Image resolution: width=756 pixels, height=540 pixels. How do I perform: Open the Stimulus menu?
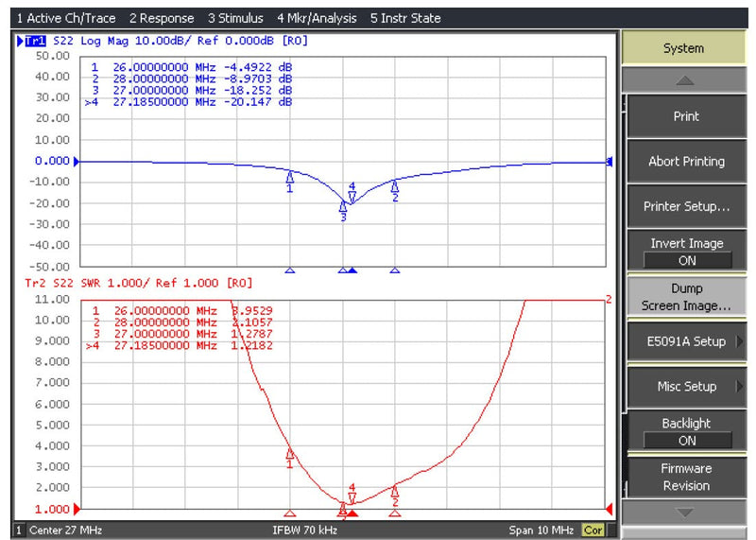pos(235,18)
